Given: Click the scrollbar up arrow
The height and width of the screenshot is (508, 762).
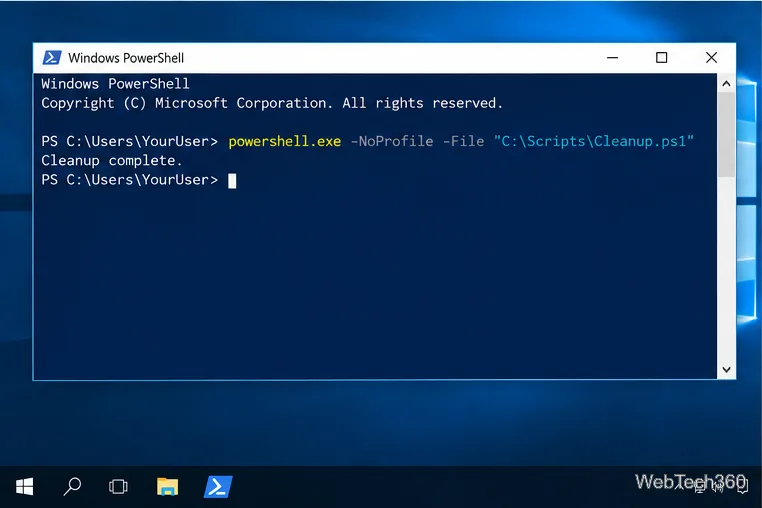Looking at the screenshot, I should click(x=726, y=84).
